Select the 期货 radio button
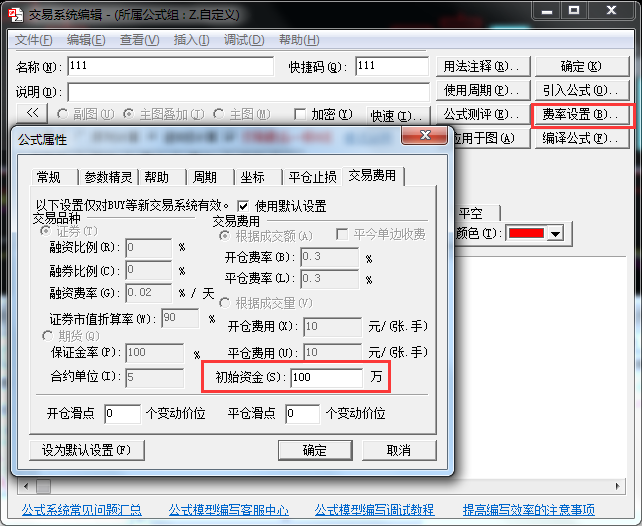 (48, 336)
